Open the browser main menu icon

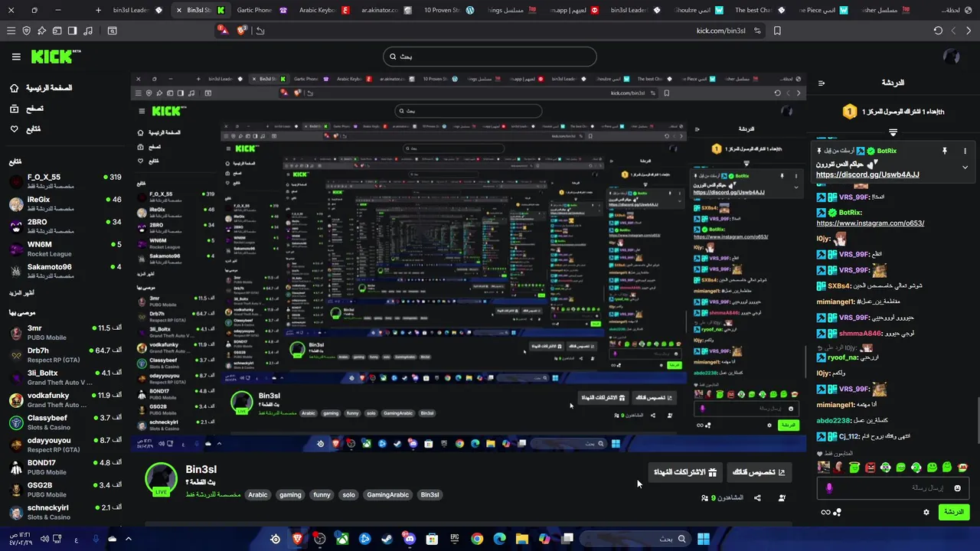click(11, 31)
